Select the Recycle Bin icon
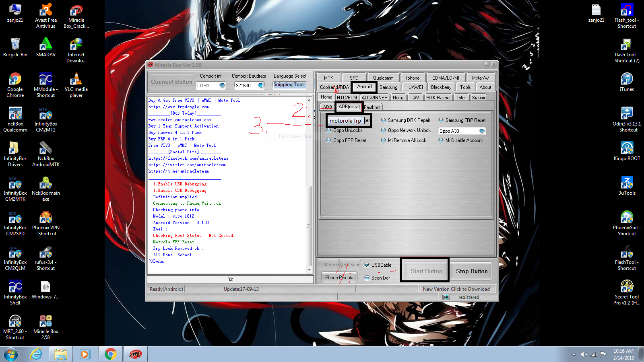Screen dimensions: 644x362 coord(15,47)
